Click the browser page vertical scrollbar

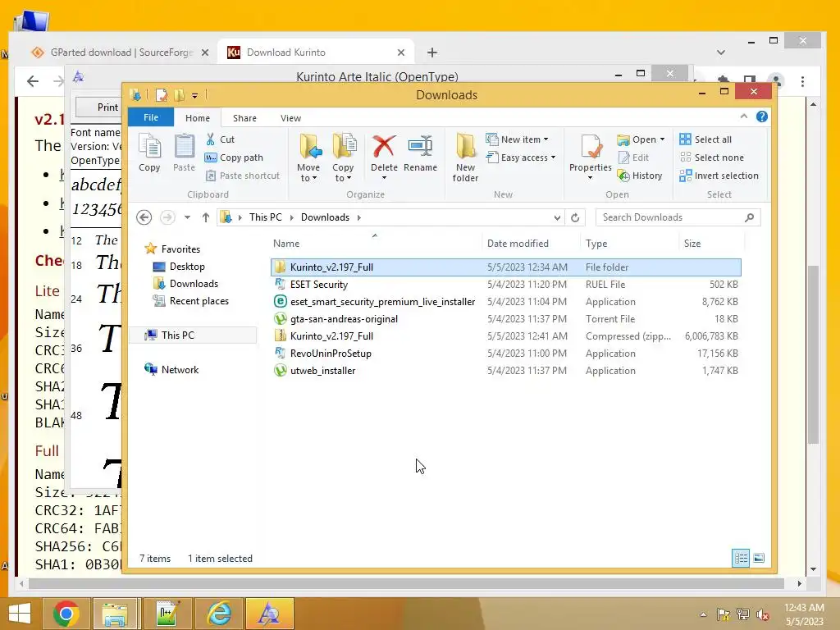(813, 354)
